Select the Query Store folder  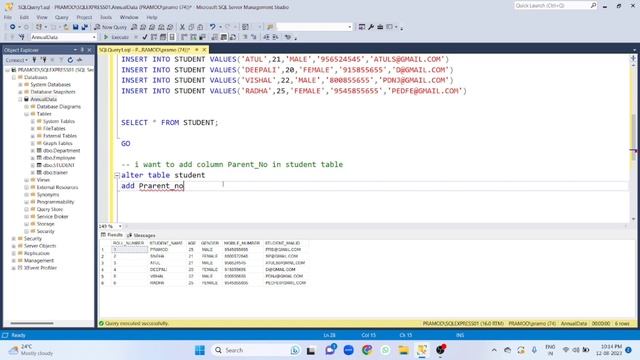point(49,209)
